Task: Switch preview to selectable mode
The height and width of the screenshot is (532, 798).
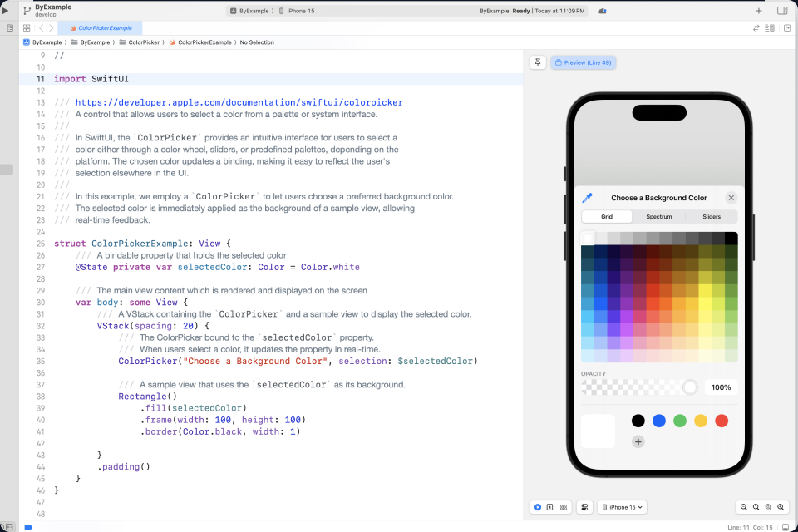Action: (x=550, y=507)
